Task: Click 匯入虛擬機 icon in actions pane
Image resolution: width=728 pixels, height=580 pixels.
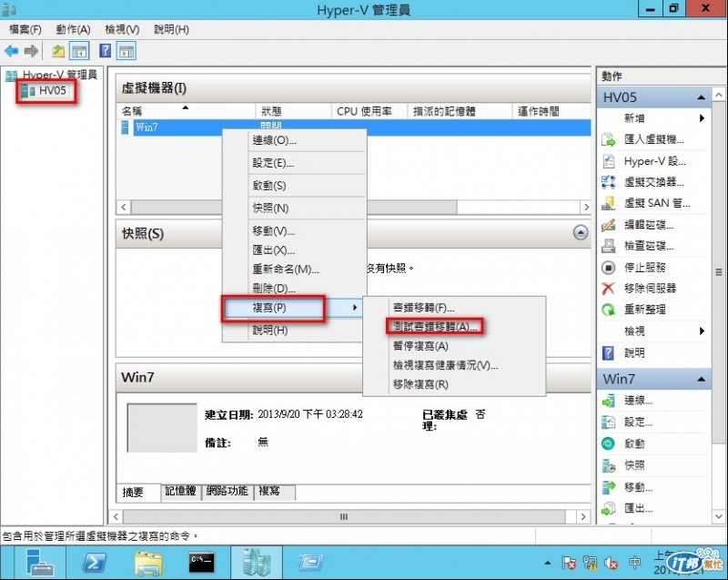Action: pos(608,138)
